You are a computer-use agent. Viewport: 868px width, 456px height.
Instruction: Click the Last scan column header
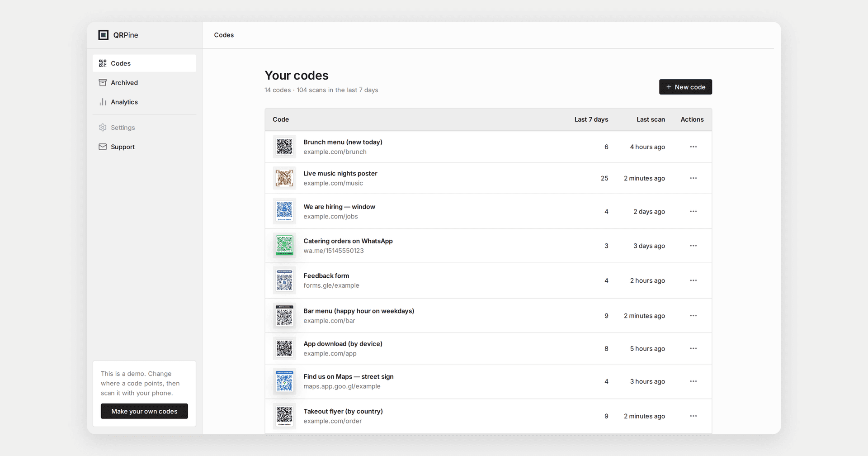click(651, 119)
